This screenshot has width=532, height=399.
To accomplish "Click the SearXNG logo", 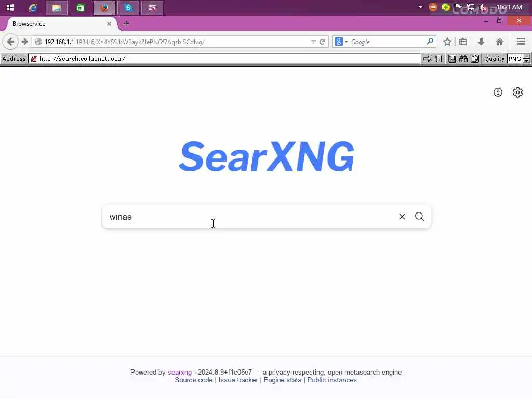I will [x=267, y=156].
